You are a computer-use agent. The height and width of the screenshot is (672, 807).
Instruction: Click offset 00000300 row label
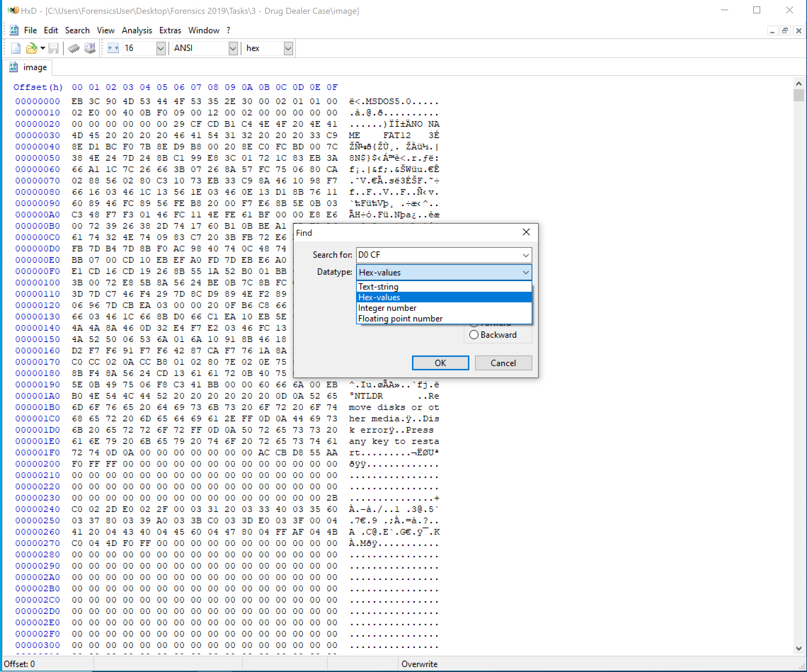coord(38,645)
